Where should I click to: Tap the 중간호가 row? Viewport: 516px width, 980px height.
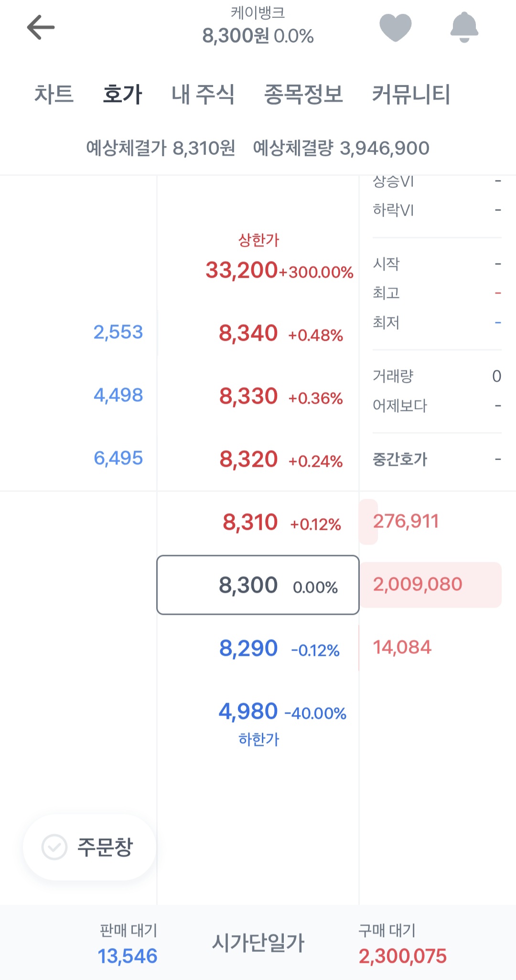coord(436,459)
